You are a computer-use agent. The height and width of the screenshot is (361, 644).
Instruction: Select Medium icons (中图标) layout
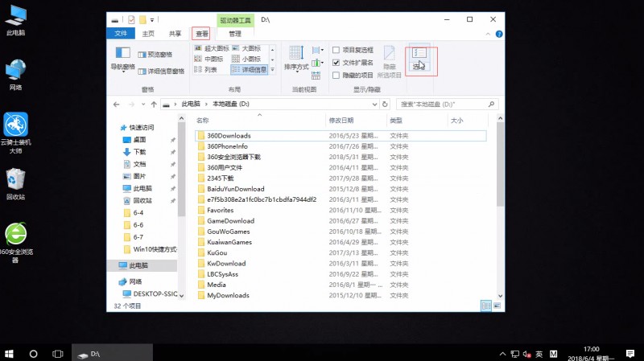[x=208, y=59]
